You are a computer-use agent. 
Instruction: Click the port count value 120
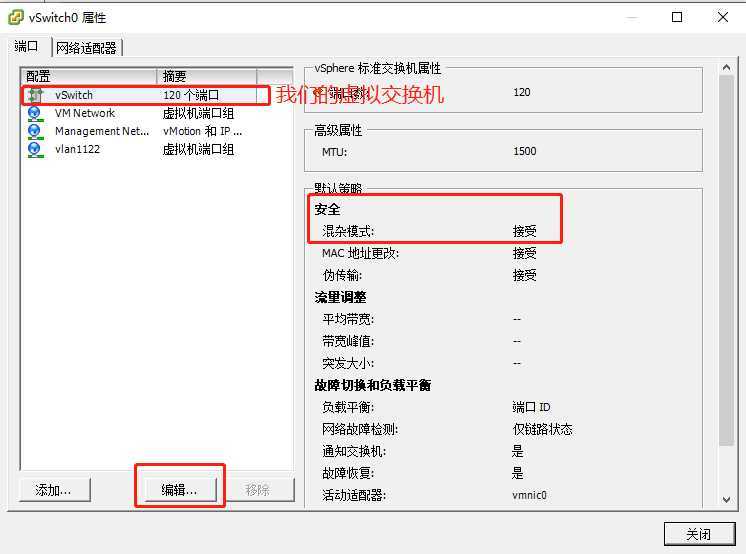pyautogui.click(x=521, y=92)
